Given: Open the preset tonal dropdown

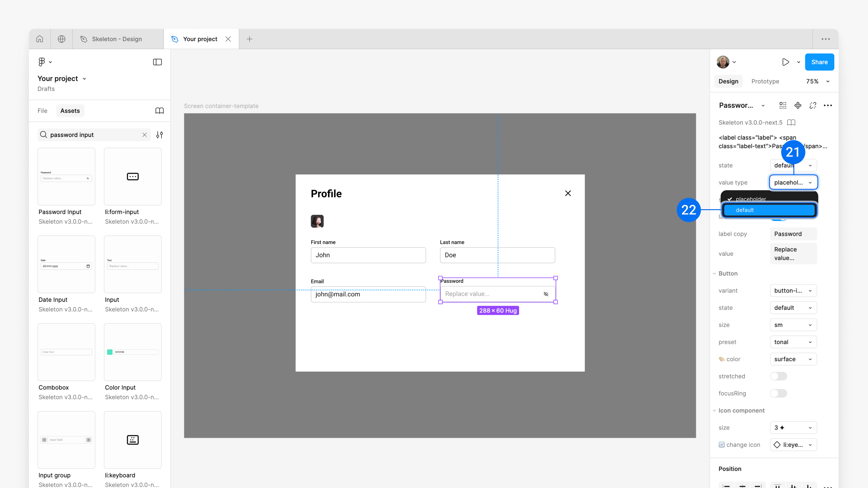Looking at the screenshot, I should 793,342.
